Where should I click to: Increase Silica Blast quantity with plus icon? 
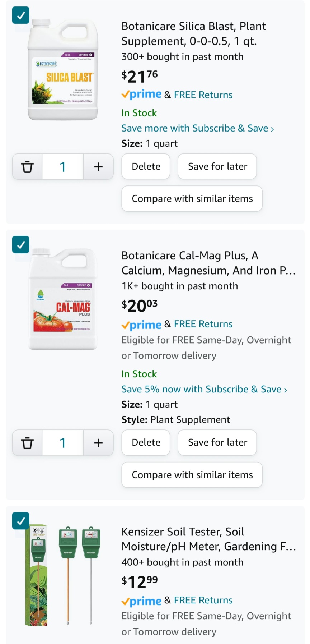(x=98, y=167)
